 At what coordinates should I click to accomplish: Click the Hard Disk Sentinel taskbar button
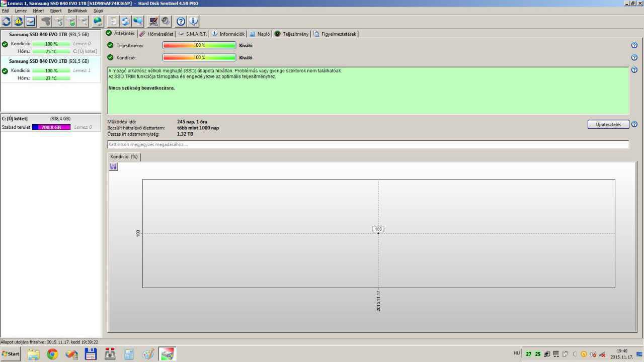[x=168, y=354]
